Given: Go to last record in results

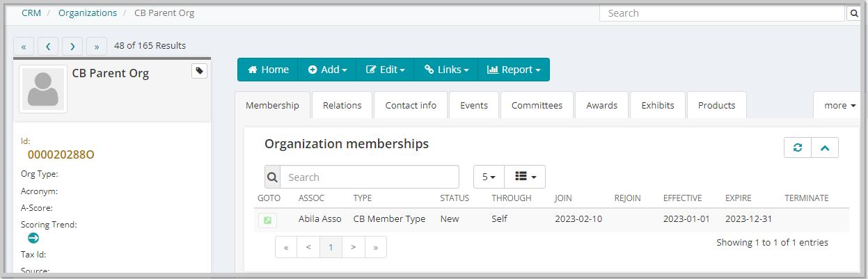Looking at the screenshot, I should click(96, 47).
